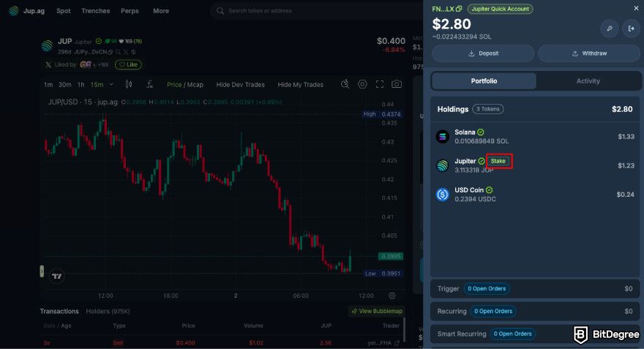
Task: Click the X logo beside Liked by
Action: click(x=48, y=65)
